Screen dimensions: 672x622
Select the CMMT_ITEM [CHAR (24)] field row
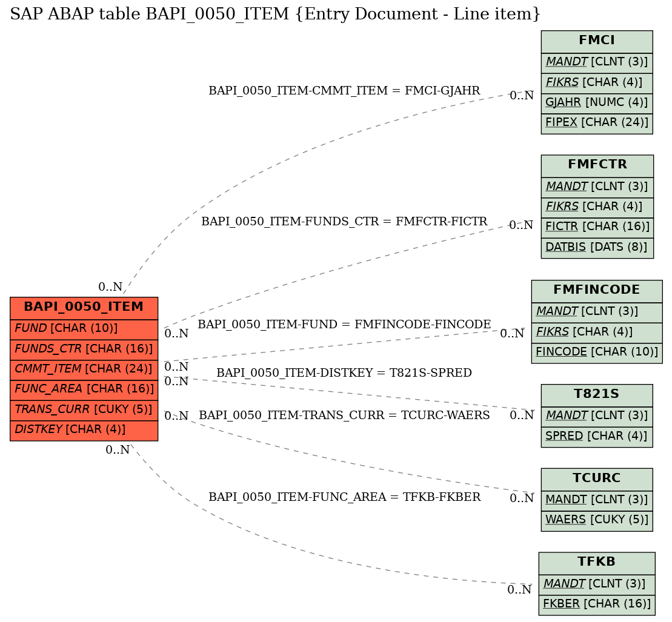click(84, 369)
